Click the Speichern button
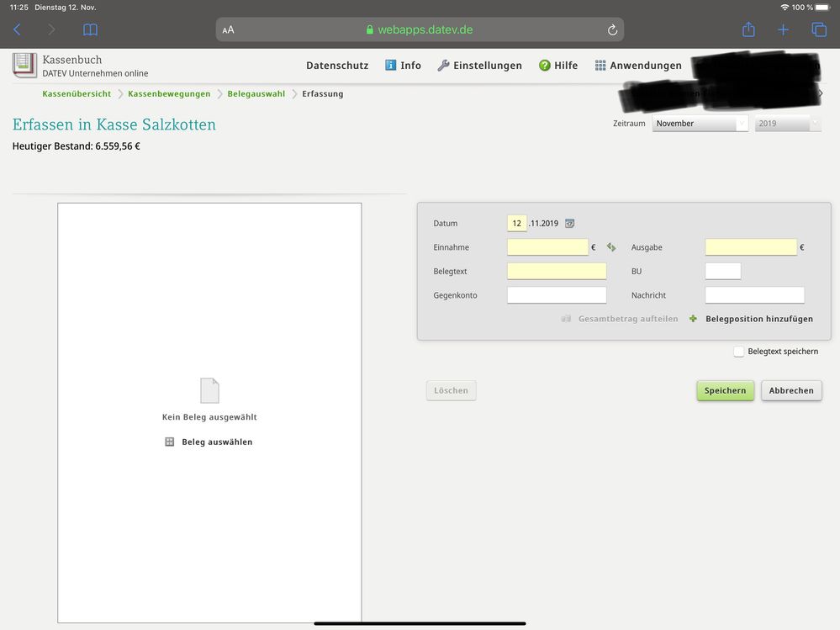 click(725, 390)
